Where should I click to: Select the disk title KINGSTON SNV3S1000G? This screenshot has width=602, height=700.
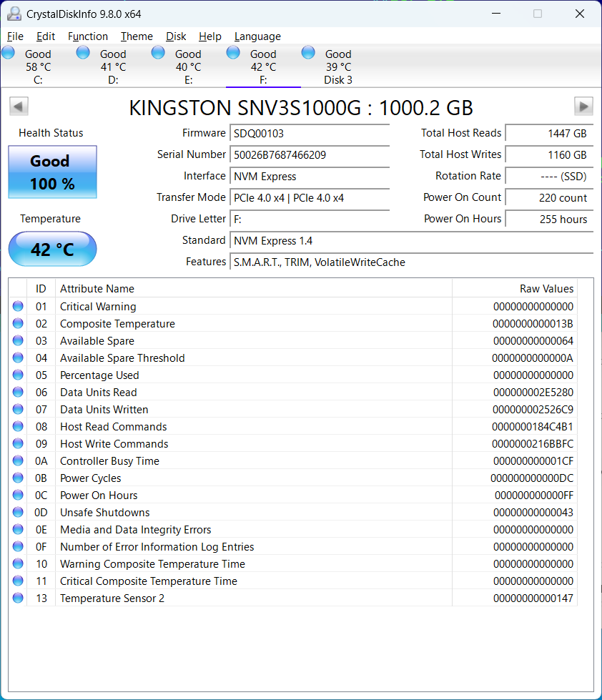(245, 107)
